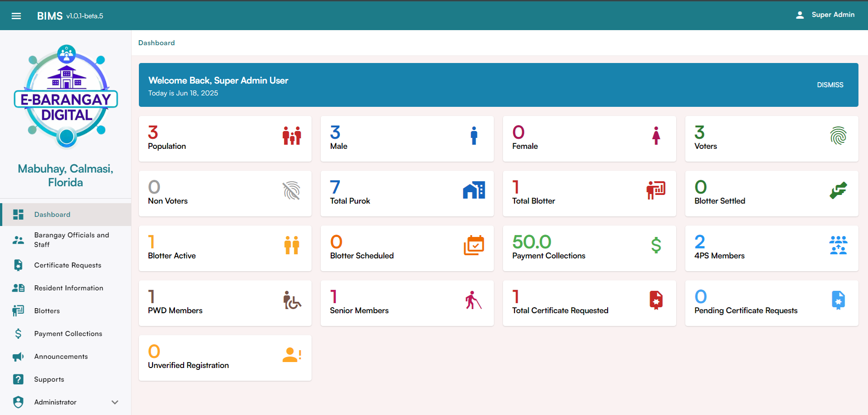Select Blotters in the sidebar
Image resolution: width=868 pixels, height=415 pixels.
pos(66,311)
